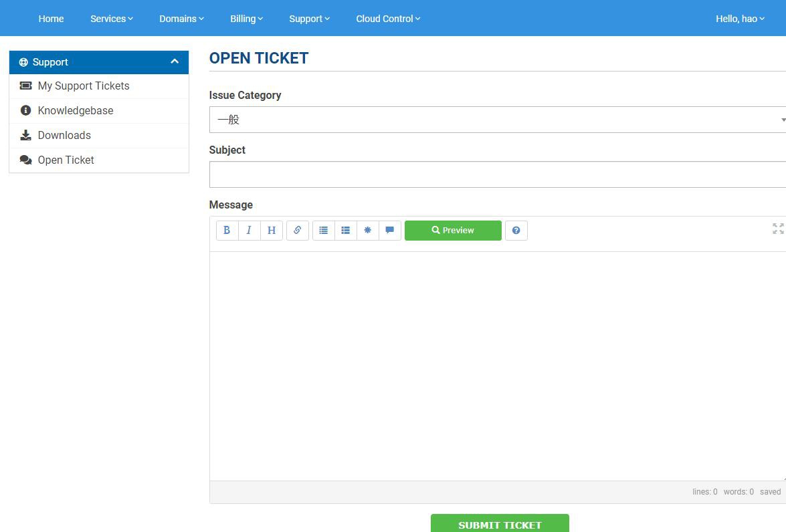Expand the Hello, hao account menu
Screen dimensions: 786x532
point(740,19)
